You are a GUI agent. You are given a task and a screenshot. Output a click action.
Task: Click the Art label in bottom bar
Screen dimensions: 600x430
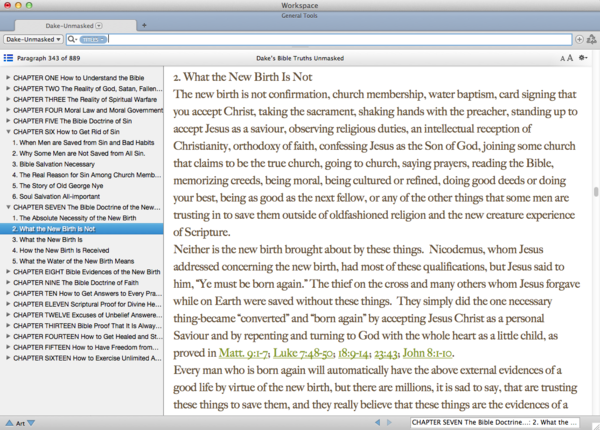20,423
